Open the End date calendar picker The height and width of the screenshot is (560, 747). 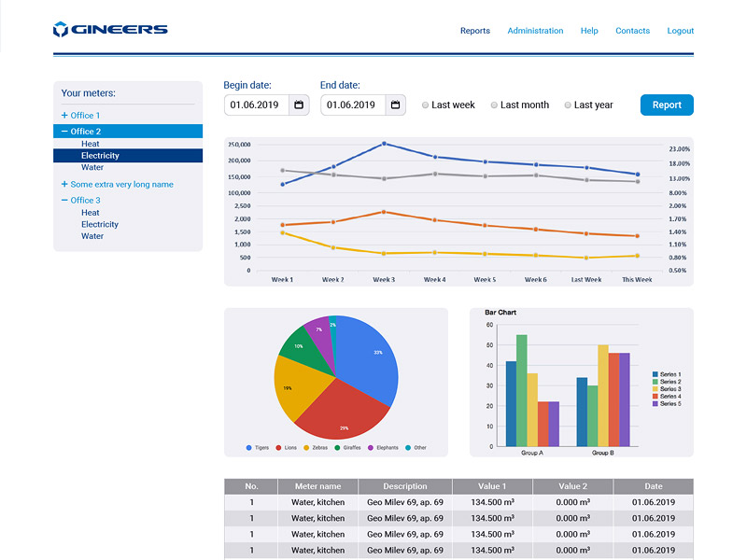(395, 105)
